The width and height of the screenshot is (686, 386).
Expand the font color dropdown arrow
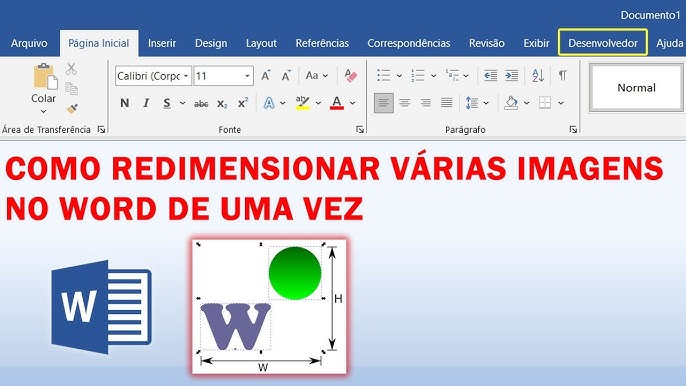[353, 103]
